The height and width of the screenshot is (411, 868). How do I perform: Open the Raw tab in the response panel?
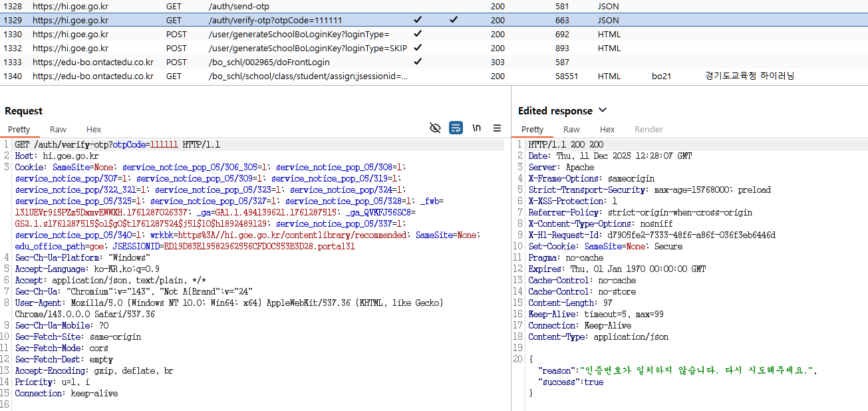click(571, 130)
